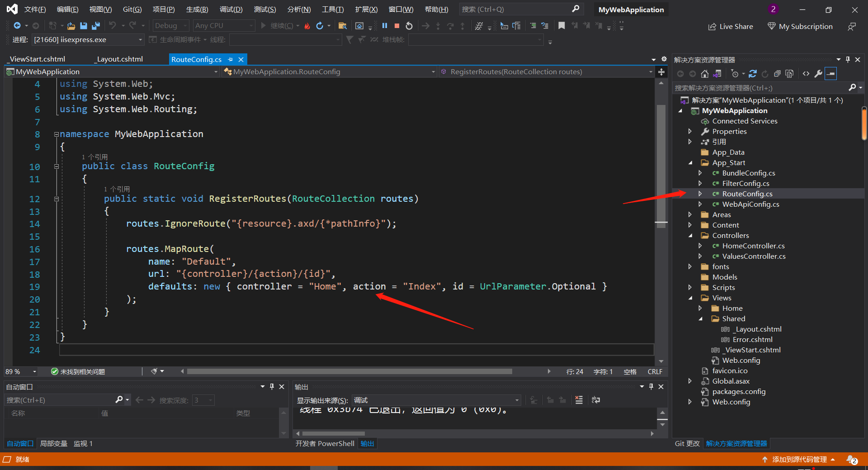Click the Stop Debugging red square icon
Image resolution: width=868 pixels, height=470 pixels.
point(397,26)
